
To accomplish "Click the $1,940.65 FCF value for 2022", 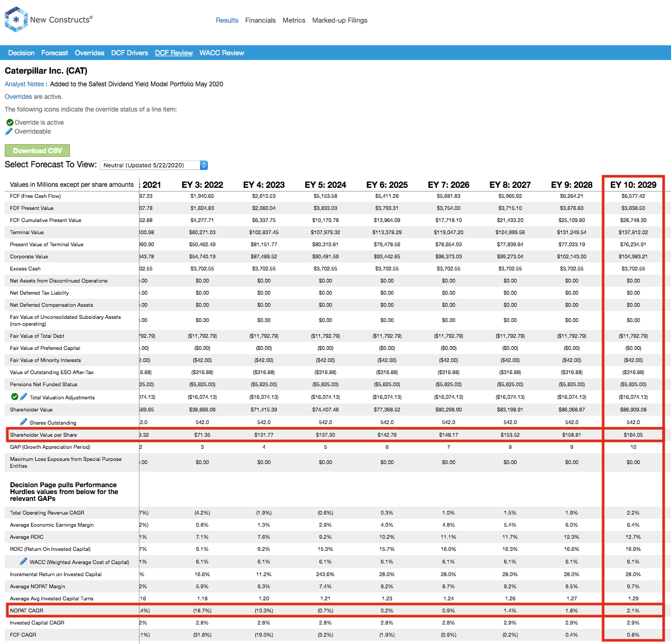I will (x=202, y=196).
